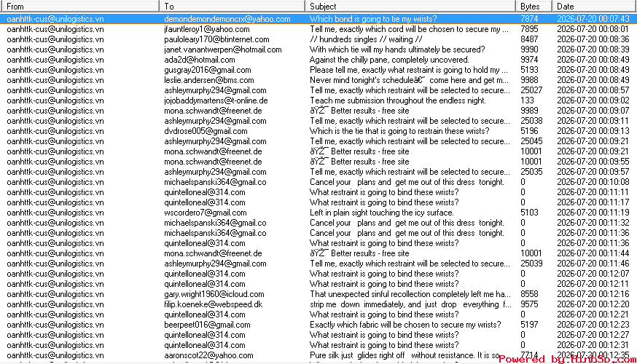This screenshot has width=637, height=364.
Task: Click bytes value 7874
Action: coord(529,19)
